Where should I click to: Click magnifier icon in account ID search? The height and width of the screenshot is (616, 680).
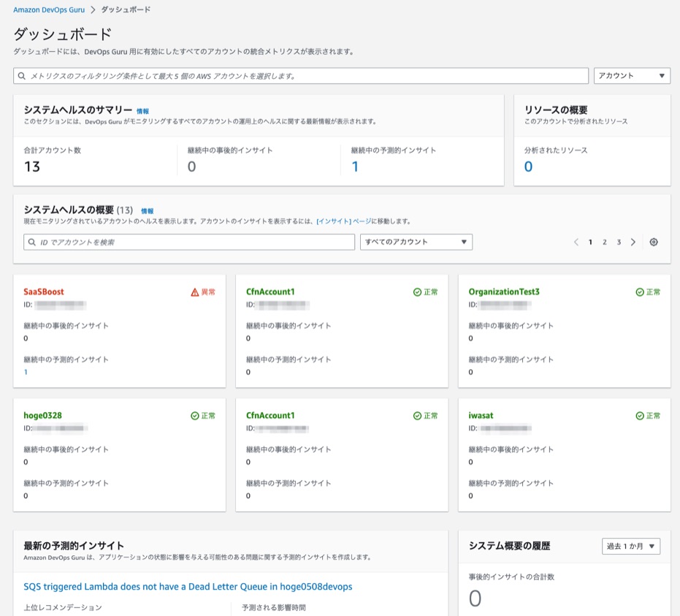coord(32,242)
